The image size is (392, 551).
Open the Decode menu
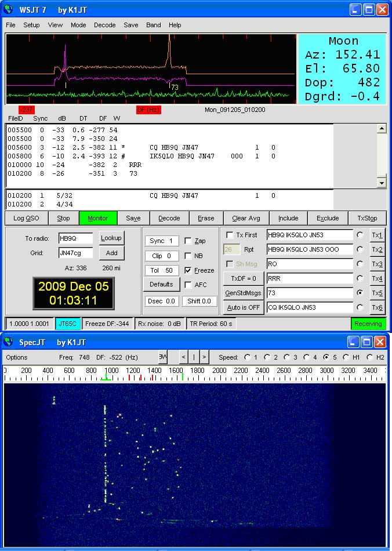[x=105, y=25]
